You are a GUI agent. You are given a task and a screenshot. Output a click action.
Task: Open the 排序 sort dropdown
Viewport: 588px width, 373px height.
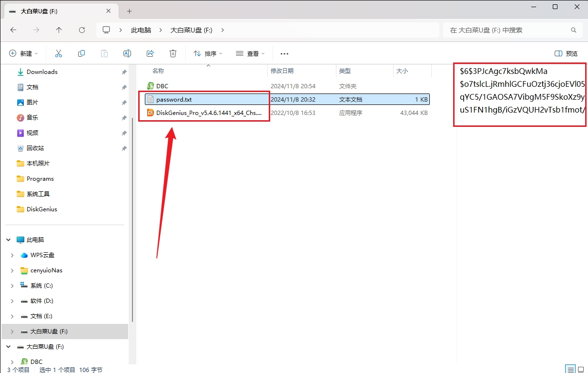[x=208, y=53]
